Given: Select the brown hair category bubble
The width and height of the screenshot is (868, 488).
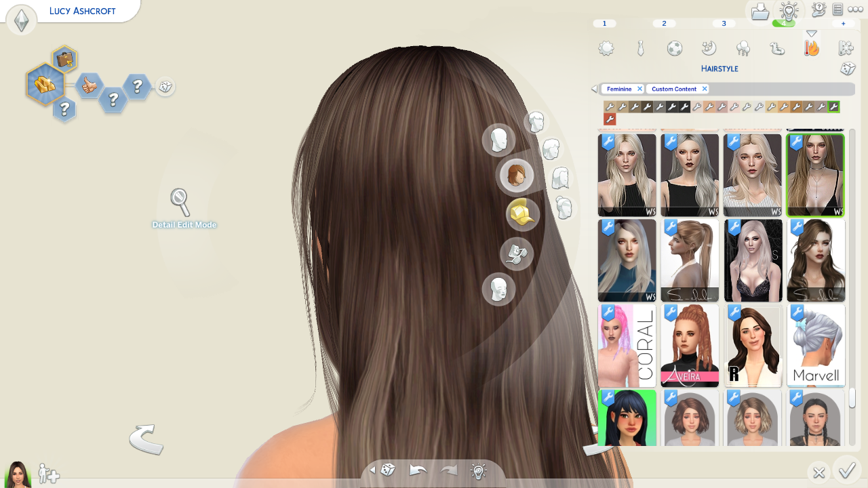Looking at the screenshot, I should [x=517, y=176].
